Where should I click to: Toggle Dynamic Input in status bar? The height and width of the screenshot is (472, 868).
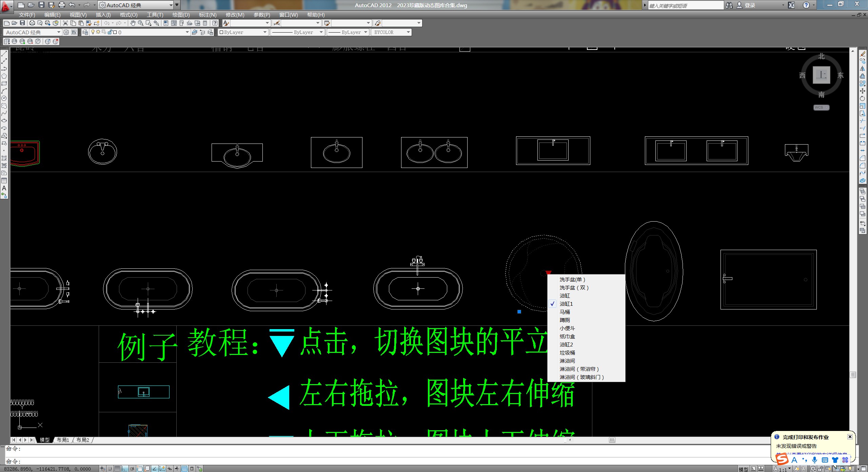[x=170, y=469]
